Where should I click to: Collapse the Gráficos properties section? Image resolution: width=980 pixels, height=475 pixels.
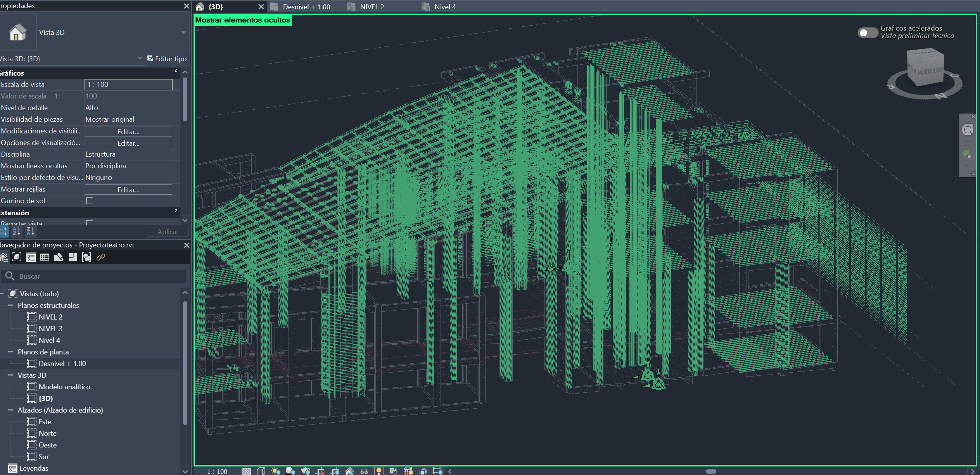[176, 71]
